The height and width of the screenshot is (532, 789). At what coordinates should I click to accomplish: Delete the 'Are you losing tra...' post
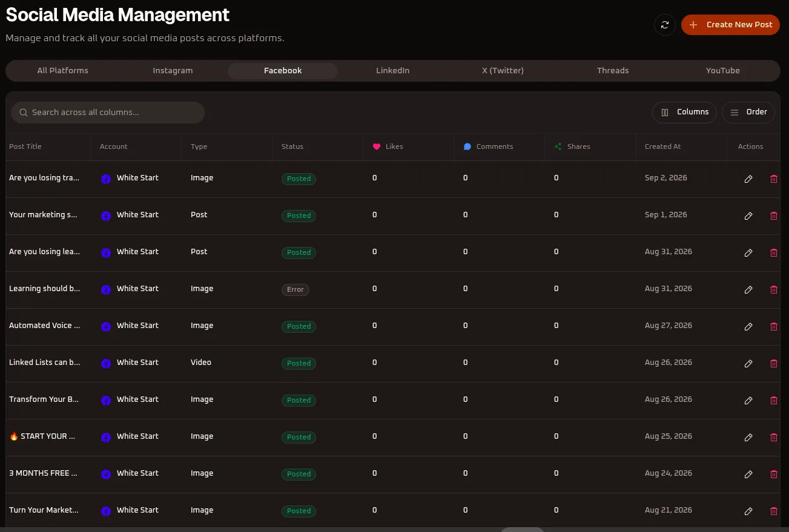(773, 179)
